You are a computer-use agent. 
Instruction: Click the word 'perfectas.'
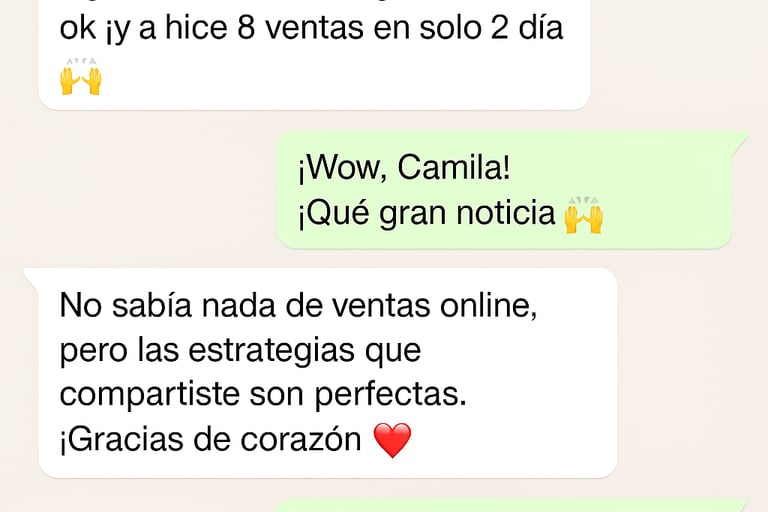coord(391,395)
